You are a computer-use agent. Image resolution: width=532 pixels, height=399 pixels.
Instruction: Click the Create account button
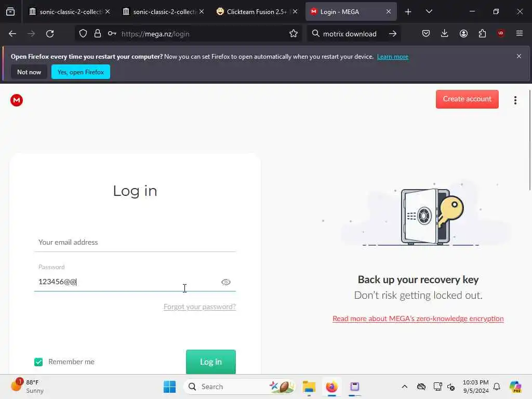coord(467,99)
